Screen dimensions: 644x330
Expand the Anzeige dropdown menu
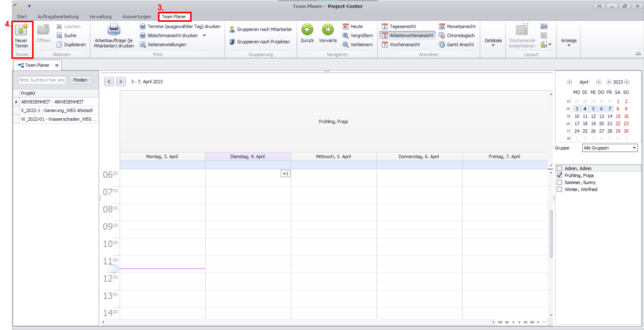coord(568,42)
